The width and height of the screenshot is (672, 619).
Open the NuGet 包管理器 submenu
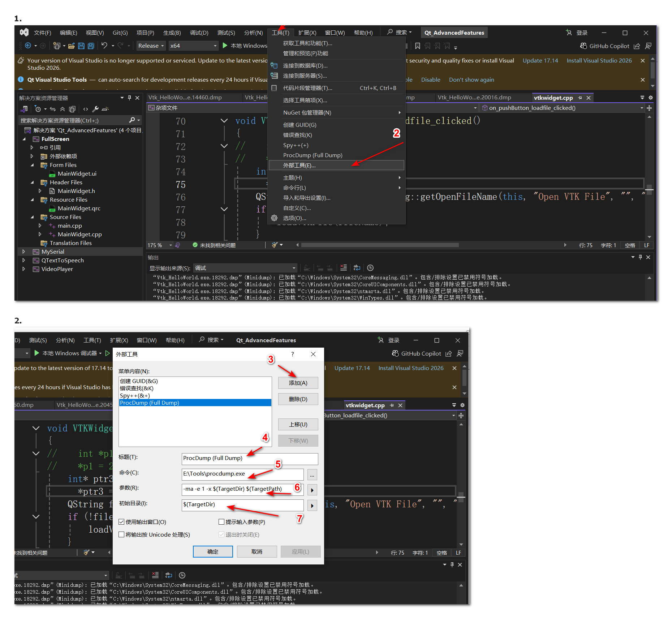(336, 112)
